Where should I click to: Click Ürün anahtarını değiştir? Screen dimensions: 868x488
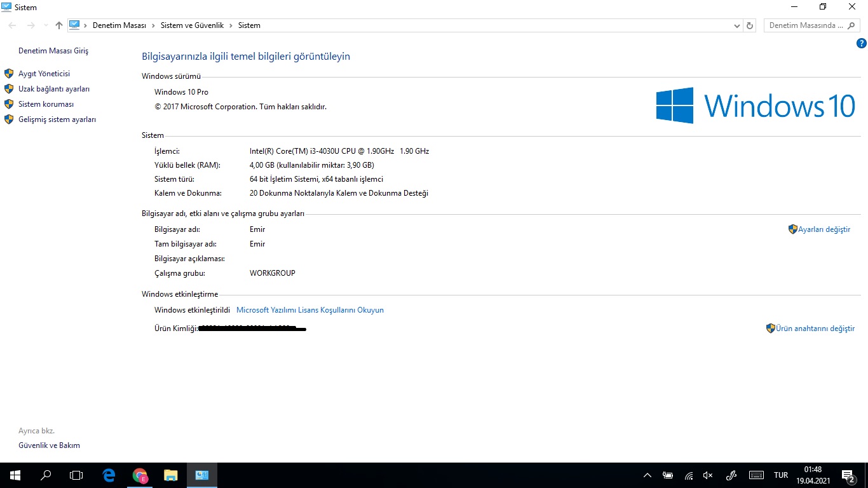coord(815,329)
